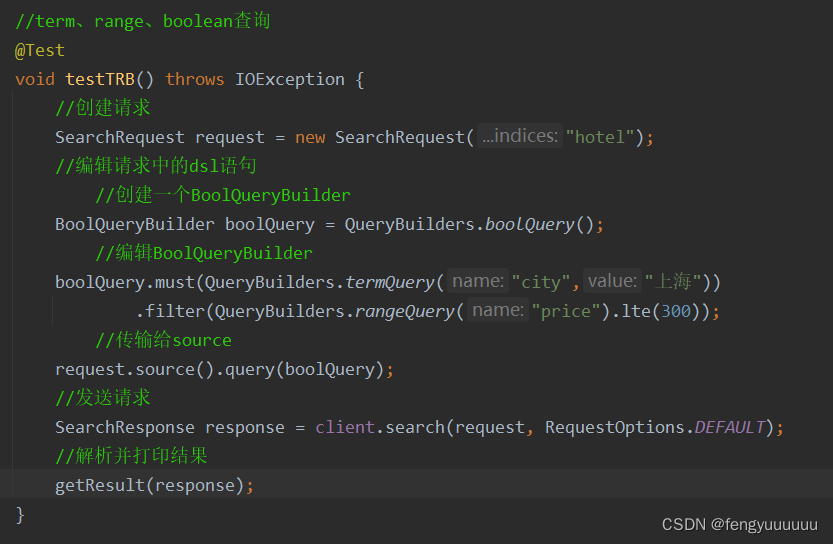Click the //解析并打印结果 comment
The width and height of the screenshot is (833, 544).
point(132,456)
